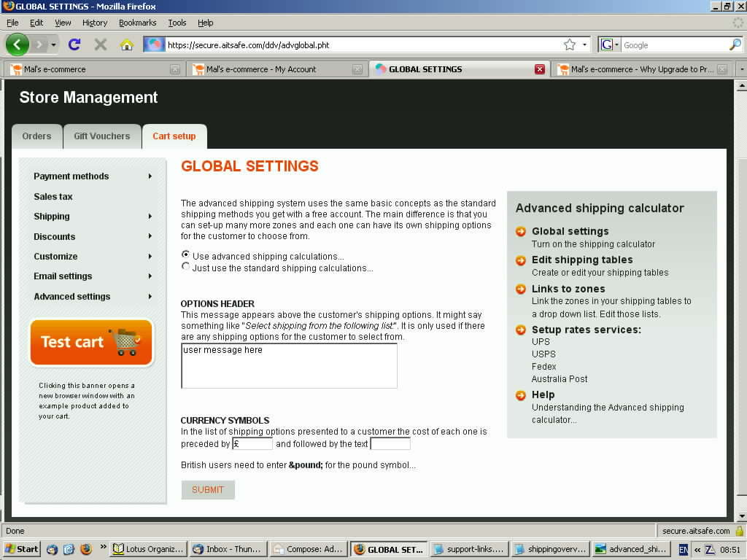The height and width of the screenshot is (560, 747).
Task: Switch to Compose taskbar window
Action: click(309, 549)
